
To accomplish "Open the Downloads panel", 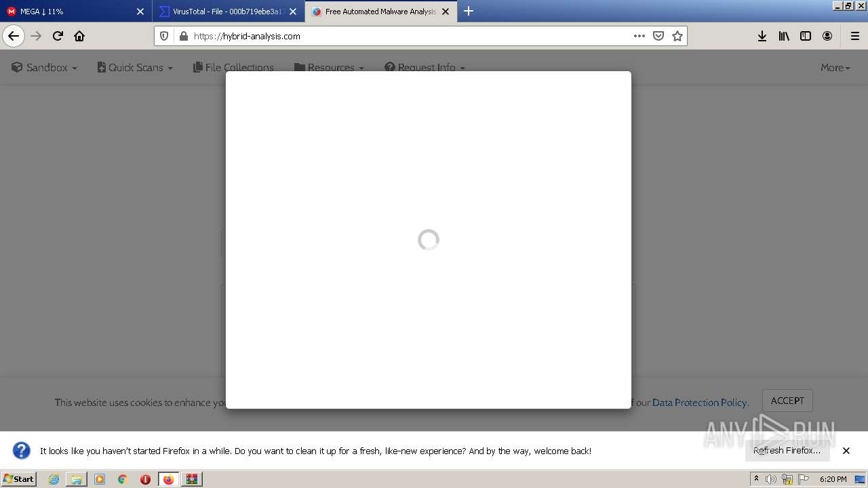I will click(x=762, y=36).
